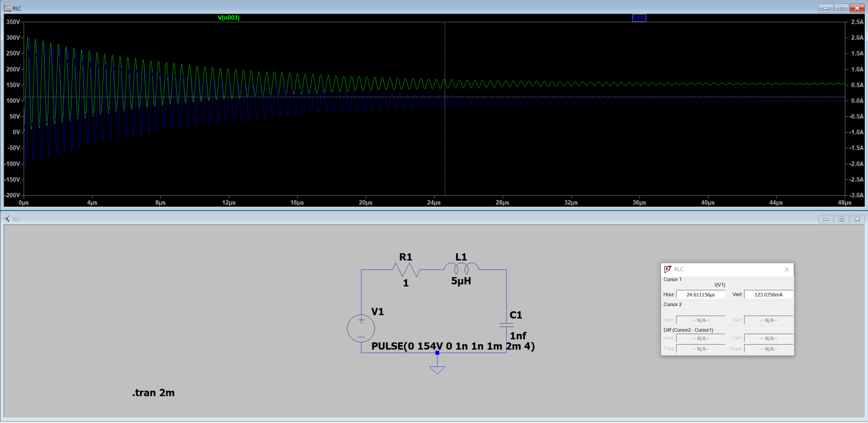868x423 pixels.
Task: Click the Cursor 2 Horz field
Action: [x=700, y=320]
